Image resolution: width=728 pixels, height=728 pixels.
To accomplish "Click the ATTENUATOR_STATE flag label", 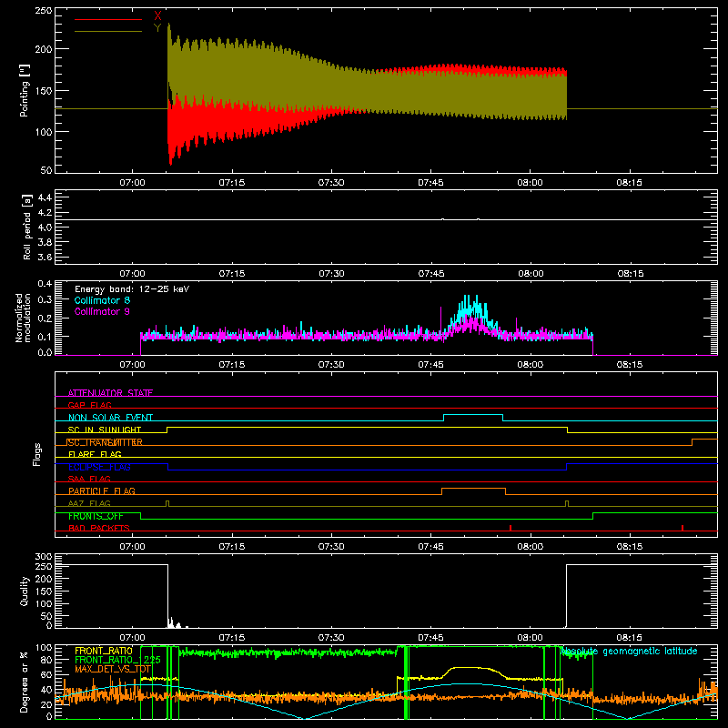I will coord(110,393).
